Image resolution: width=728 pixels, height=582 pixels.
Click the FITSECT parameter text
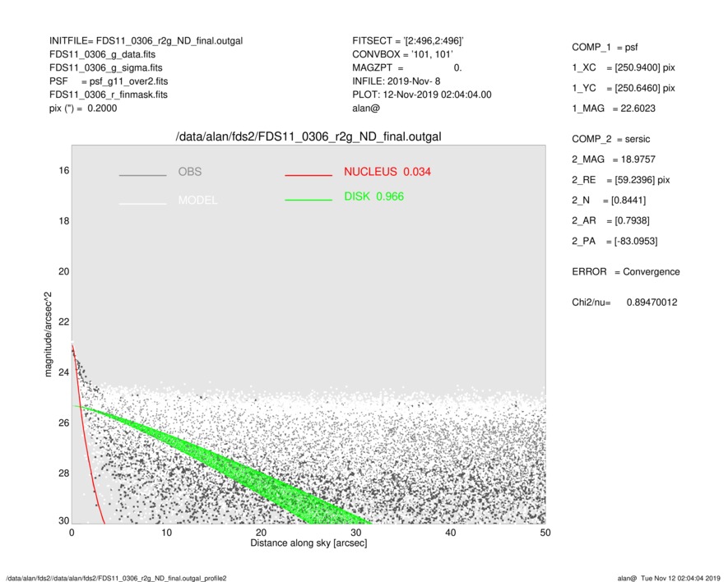click(x=407, y=40)
